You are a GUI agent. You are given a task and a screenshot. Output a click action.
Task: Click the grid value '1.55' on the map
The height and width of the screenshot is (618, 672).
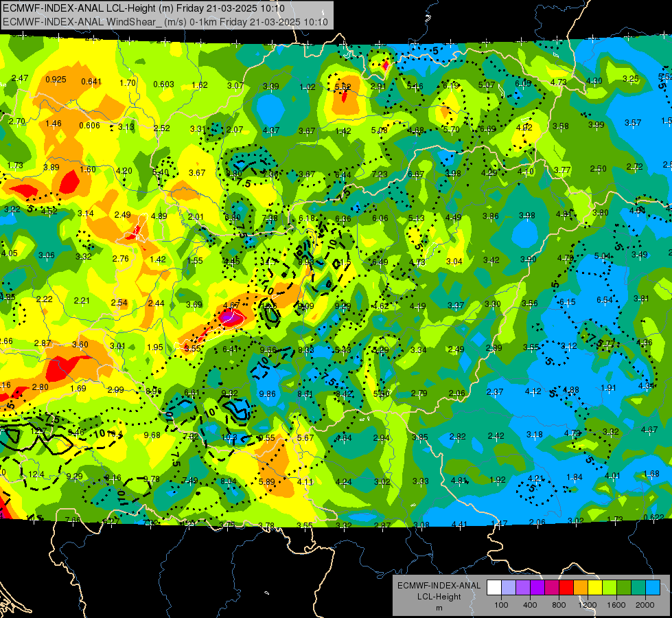194,260
